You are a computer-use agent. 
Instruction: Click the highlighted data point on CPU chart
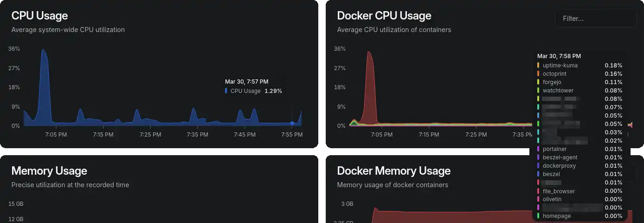tap(292, 123)
